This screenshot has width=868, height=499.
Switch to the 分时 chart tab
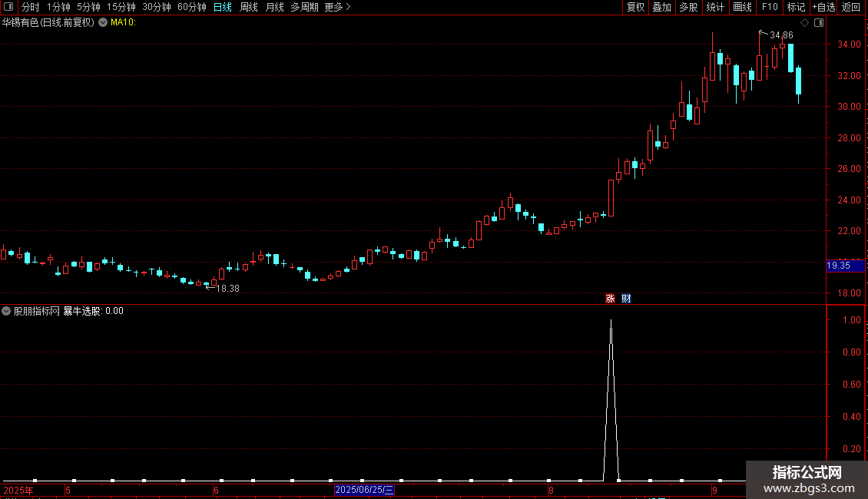click(x=31, y=7)
